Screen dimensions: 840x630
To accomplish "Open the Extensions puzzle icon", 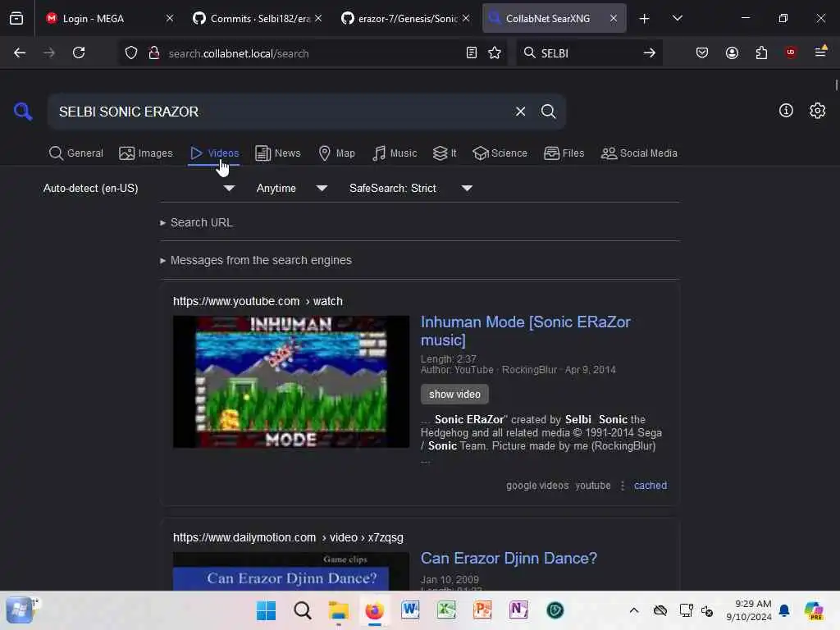I will (x=761, y=52).
